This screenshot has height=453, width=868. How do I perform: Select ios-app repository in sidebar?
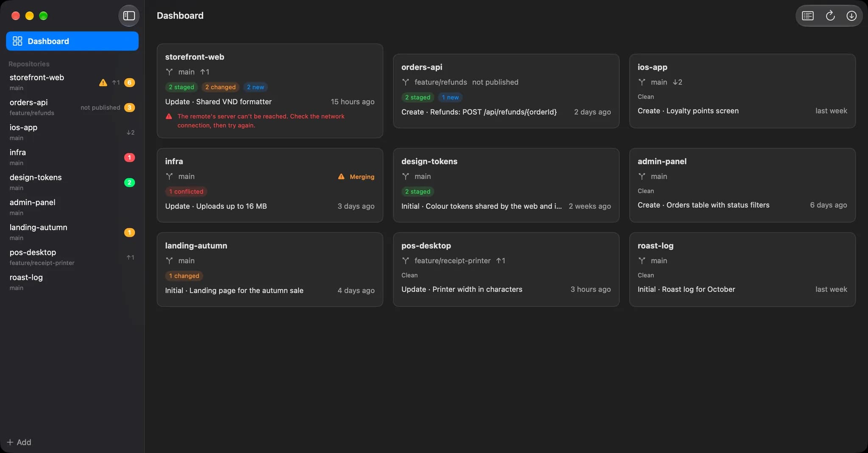click(x=72, y=132)
